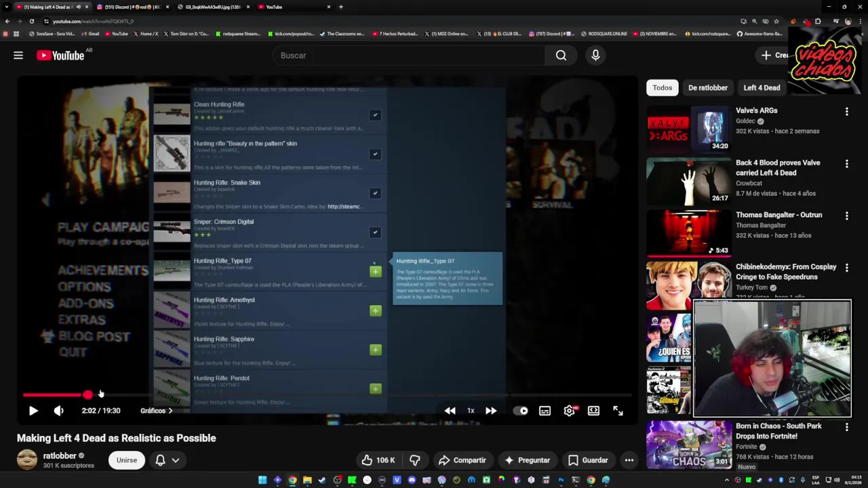Speed up with the double-right arrow control
This screenshot has width=868, height=488.
point(491,411)
